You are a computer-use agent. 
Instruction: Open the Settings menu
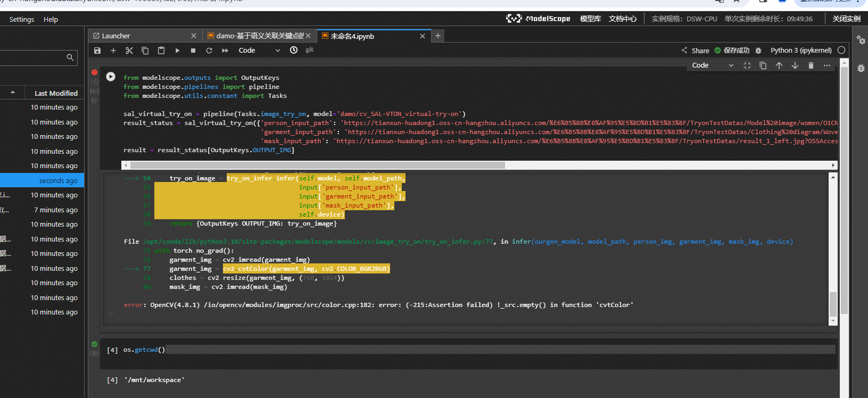coord(22,19)
